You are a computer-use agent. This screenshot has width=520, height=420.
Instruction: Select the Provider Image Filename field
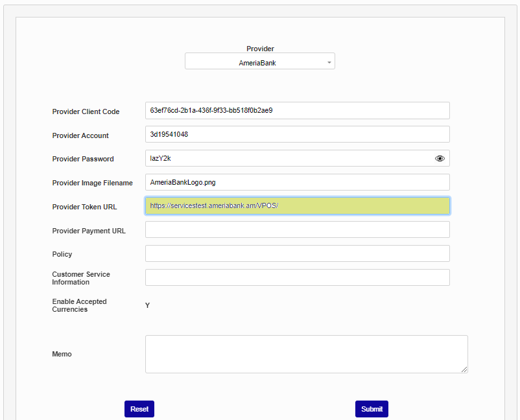click(x=297, y=182)
